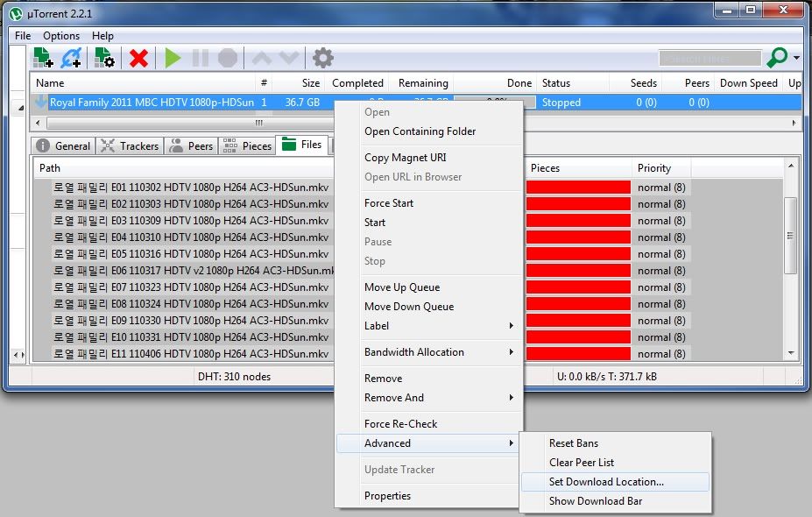Open Preferences with the gear icon
Image resolution: width=812 pixels, height=517 pixels.
pyautogui.click(x=322, y=58)
